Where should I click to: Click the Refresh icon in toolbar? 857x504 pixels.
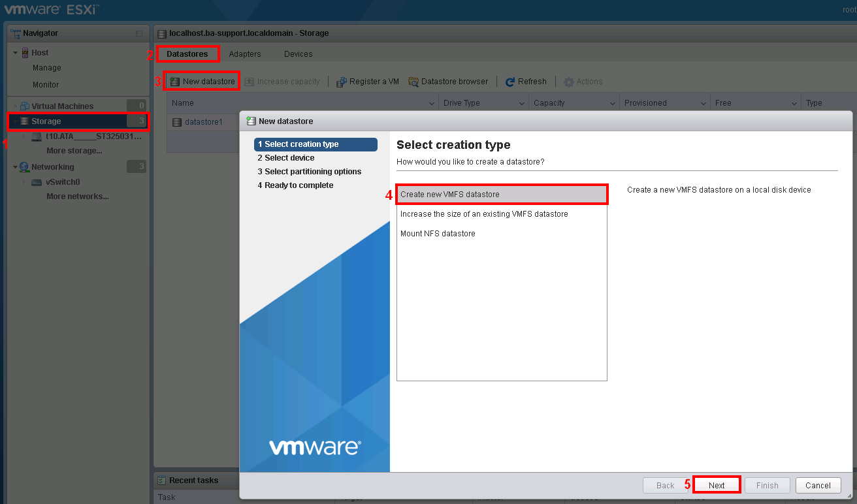click(510, 82)
